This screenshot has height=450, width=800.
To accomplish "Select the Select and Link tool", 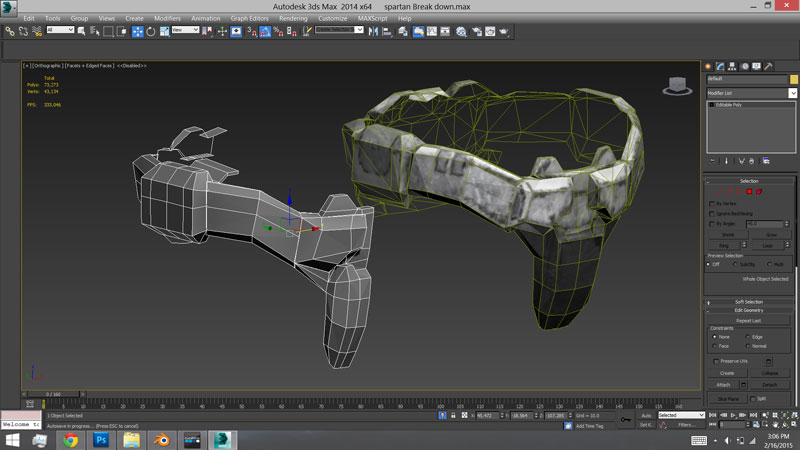I will [x=10, y=32].
